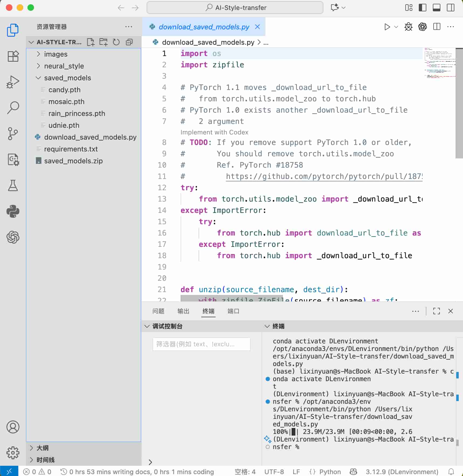
Task: Toggle the bottom panel visibility
Action: [x=436, y=8]
